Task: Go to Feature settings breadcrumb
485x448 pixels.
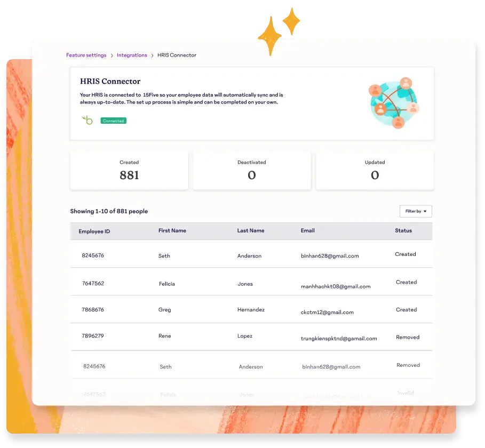Action: pyautogui.click(x=86, y=55)
